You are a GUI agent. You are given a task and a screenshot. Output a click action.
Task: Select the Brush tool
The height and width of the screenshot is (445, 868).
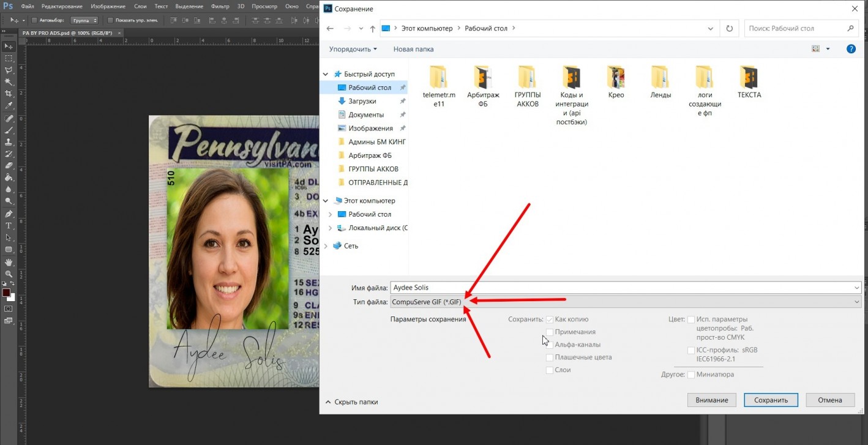(x=9, y=130)
